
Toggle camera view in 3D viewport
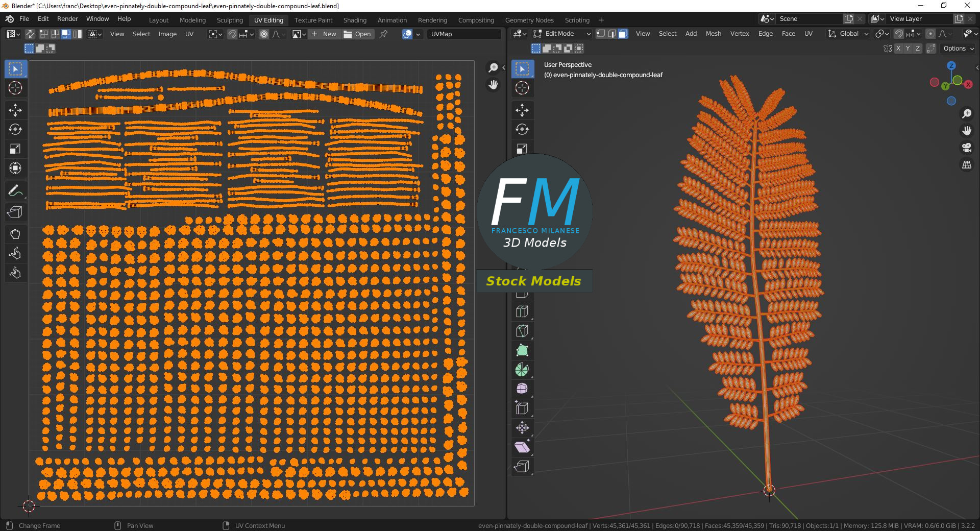coord(967,148)
